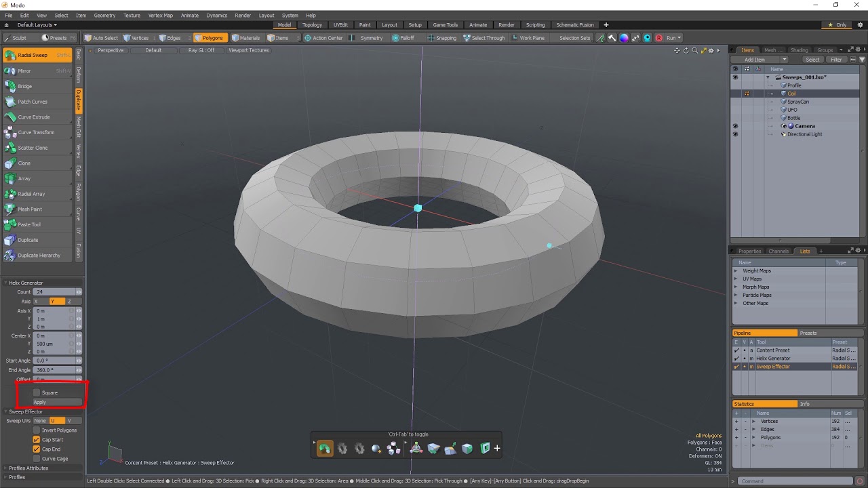Enable the Square checkbox
The height and width of the screenshot is (488, 868).
37,392
